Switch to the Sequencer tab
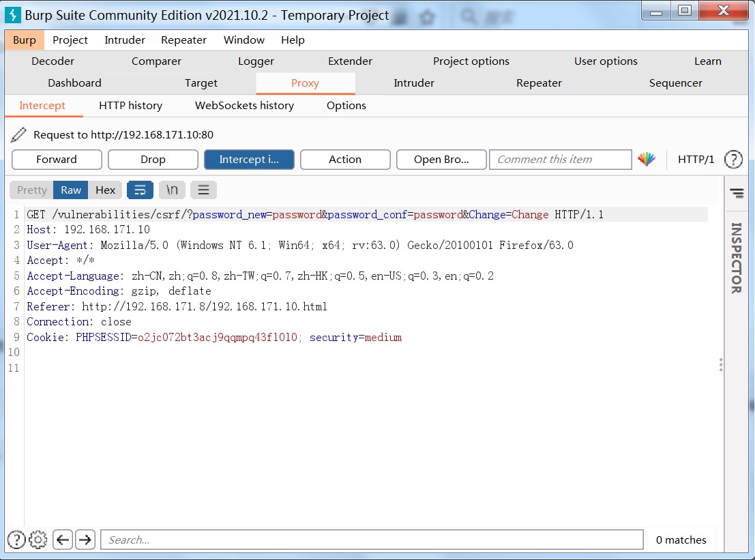The image size is (755, 560). point(676,83)
